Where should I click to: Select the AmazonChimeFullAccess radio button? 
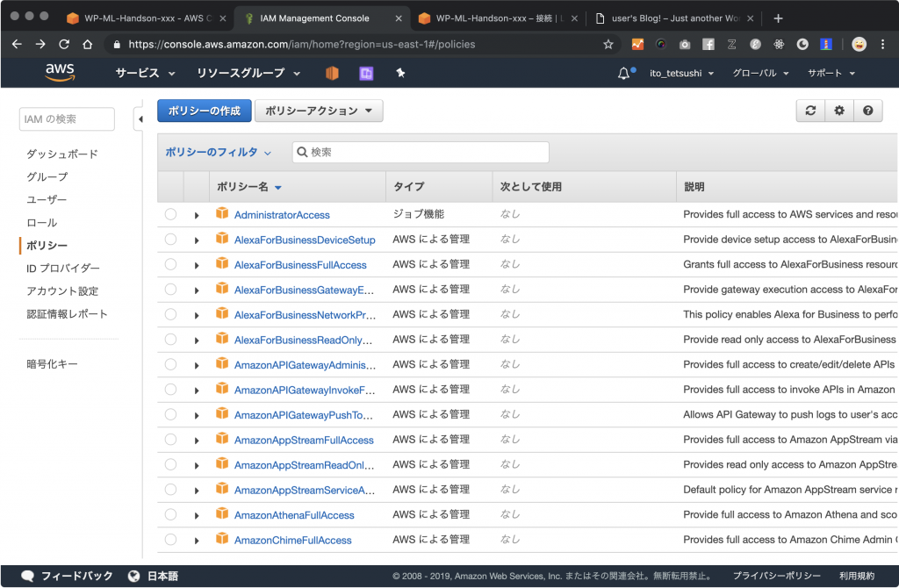tap(170, 539)
